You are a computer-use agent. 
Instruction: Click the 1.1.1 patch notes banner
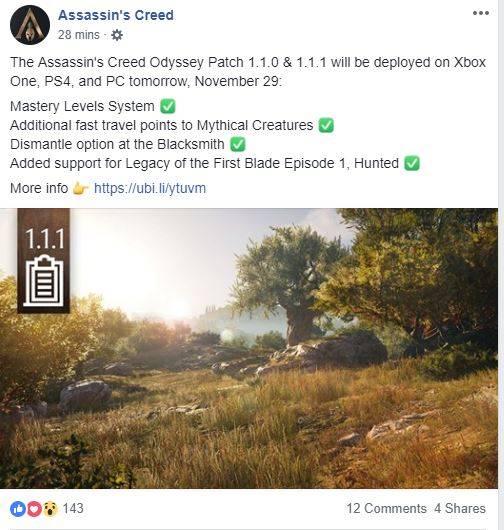44,261
